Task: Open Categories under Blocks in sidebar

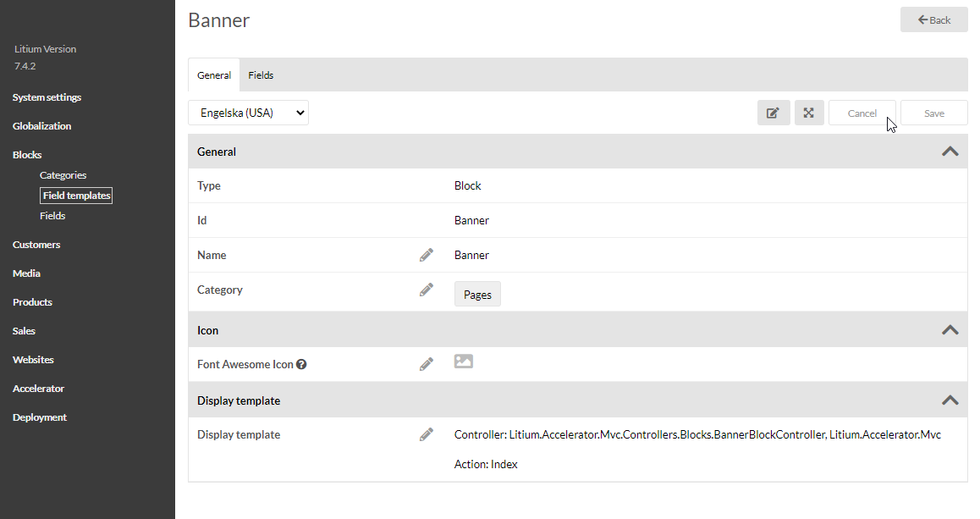Action: click(x=63, y=175)
